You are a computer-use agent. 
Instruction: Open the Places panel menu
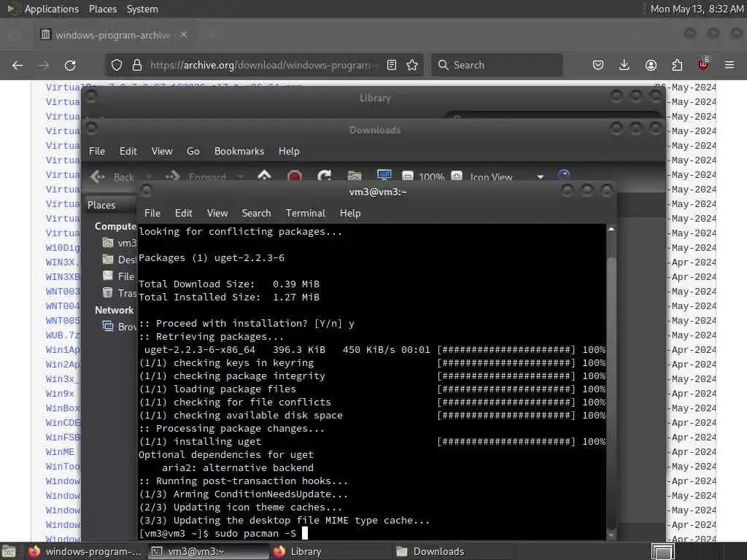[103, 9]
